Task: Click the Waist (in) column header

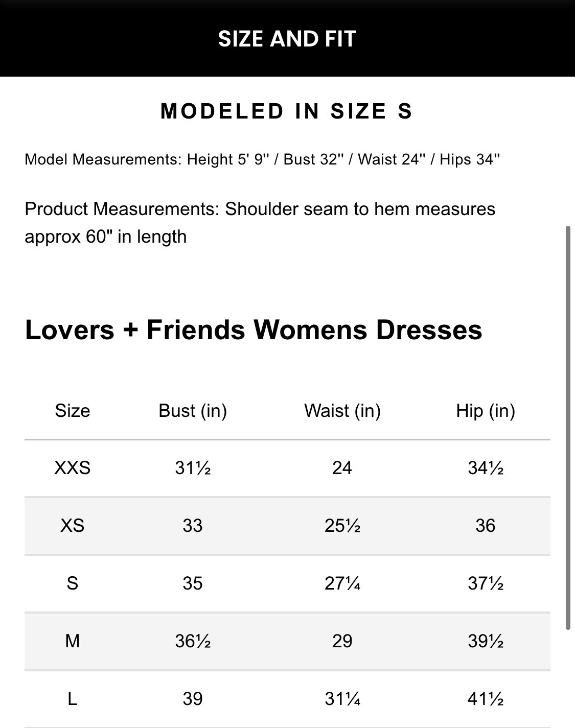Action: 342,411
